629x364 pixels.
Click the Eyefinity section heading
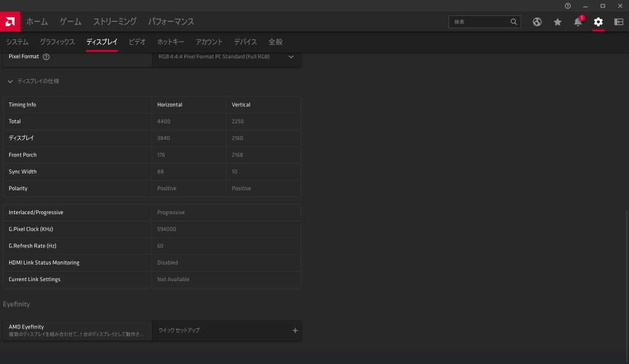17,304
